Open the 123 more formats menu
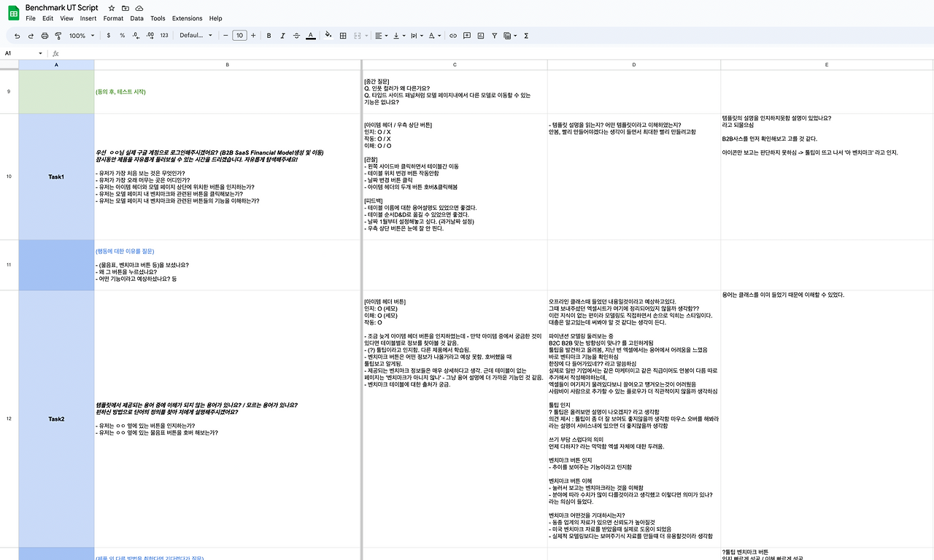Viewport: 934px width, 560px height. point(164,35)
